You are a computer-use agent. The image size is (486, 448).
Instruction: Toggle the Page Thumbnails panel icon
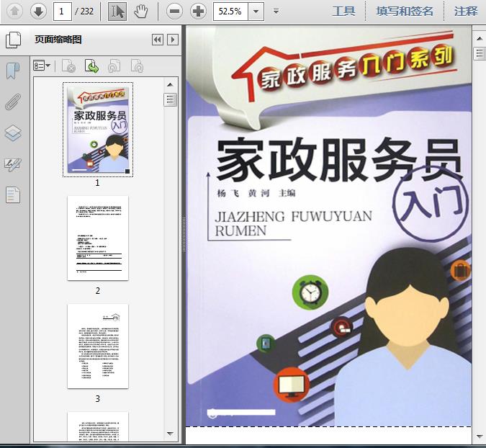tap(13, 40)
